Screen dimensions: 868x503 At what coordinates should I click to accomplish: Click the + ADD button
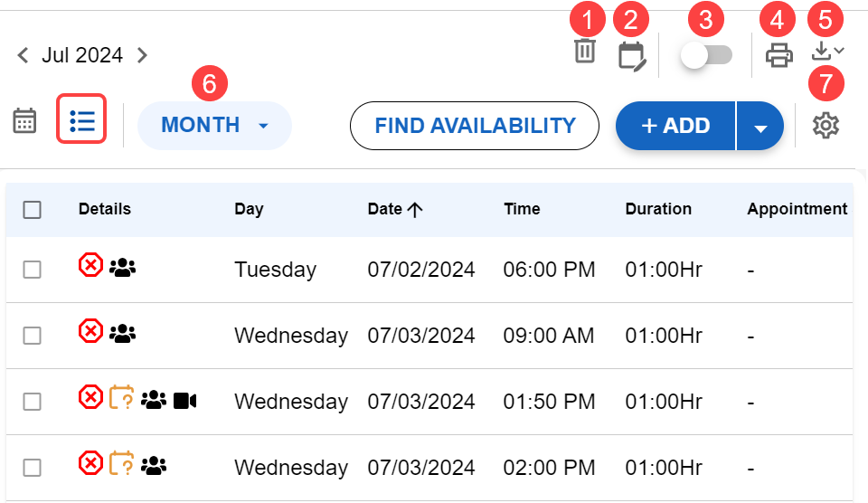click(x=675, y=126)
